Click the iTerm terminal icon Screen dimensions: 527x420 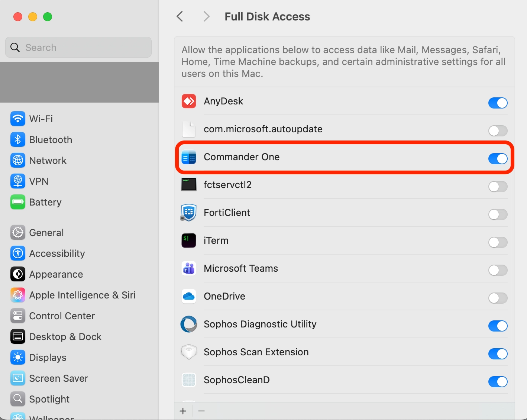(189, 240)
